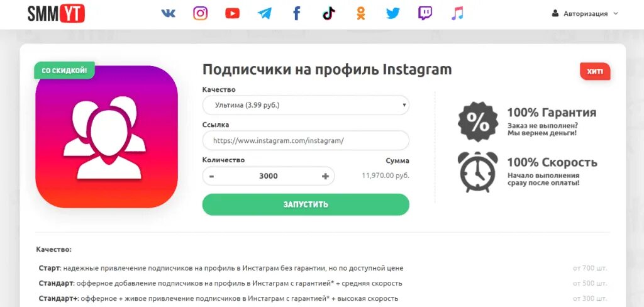Viewport: 644px width, 307px height.
Task: Go home via the SMMYT logo
Action: pyautogui.click(x=56, y=14)
